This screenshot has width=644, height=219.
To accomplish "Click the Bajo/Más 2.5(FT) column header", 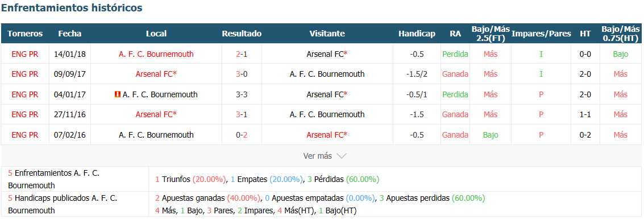I will [x=491, y=34].
